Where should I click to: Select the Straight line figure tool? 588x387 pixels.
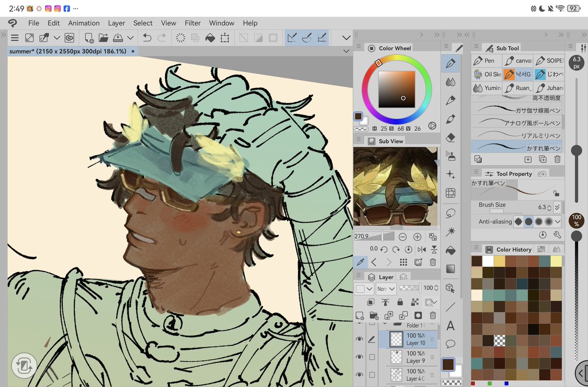pos(450,307)
